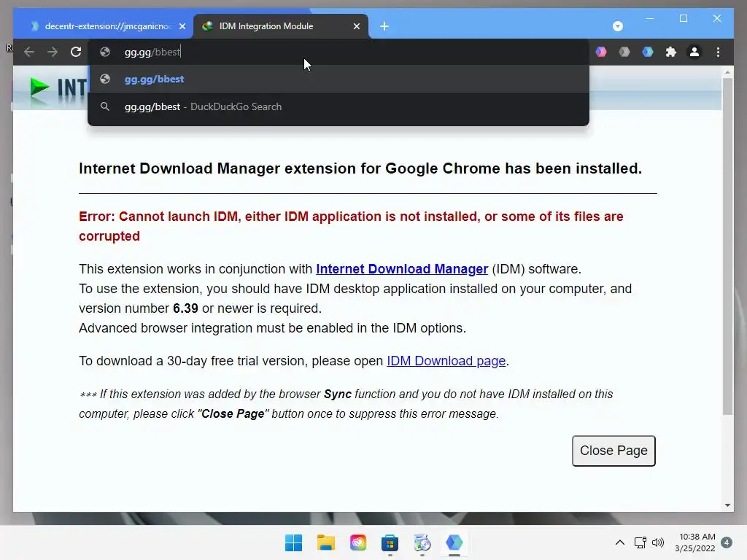The height and width of the screenshot is (560, 747).
Task: Click the page's vertical scrollbar thumb
Action: [x=727, y=246]
